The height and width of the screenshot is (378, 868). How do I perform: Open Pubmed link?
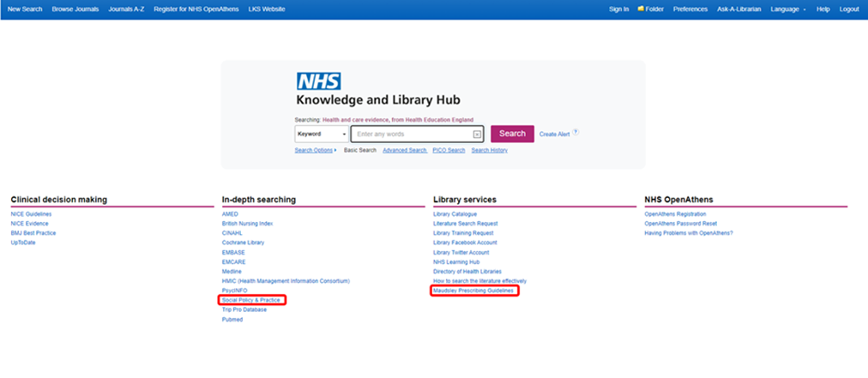click(232, 320)
